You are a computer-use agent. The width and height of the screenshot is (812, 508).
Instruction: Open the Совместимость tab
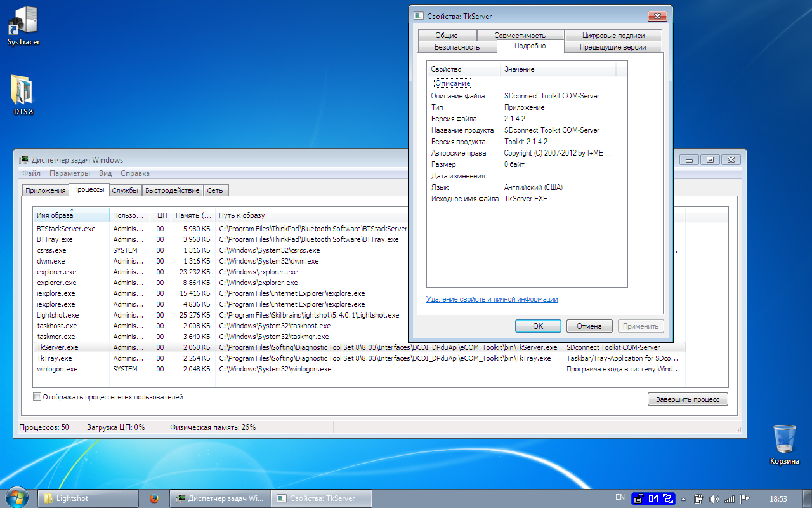click(x=520, y=36)
